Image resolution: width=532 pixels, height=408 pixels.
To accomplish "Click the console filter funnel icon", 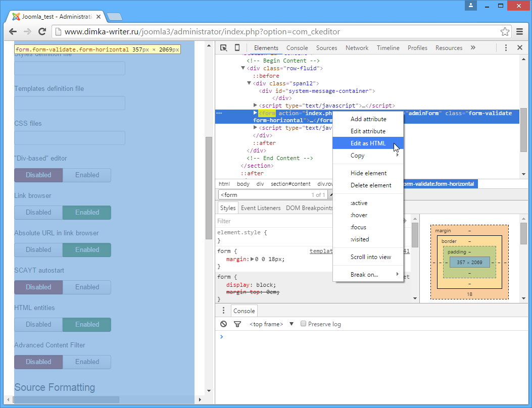I will click(x=237, y=324).
